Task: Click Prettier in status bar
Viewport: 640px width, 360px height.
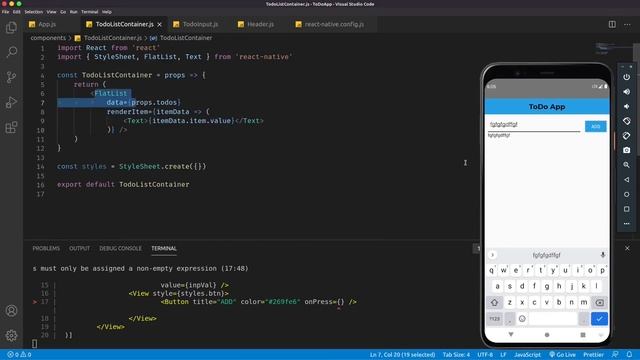Action: coord(593,355)
